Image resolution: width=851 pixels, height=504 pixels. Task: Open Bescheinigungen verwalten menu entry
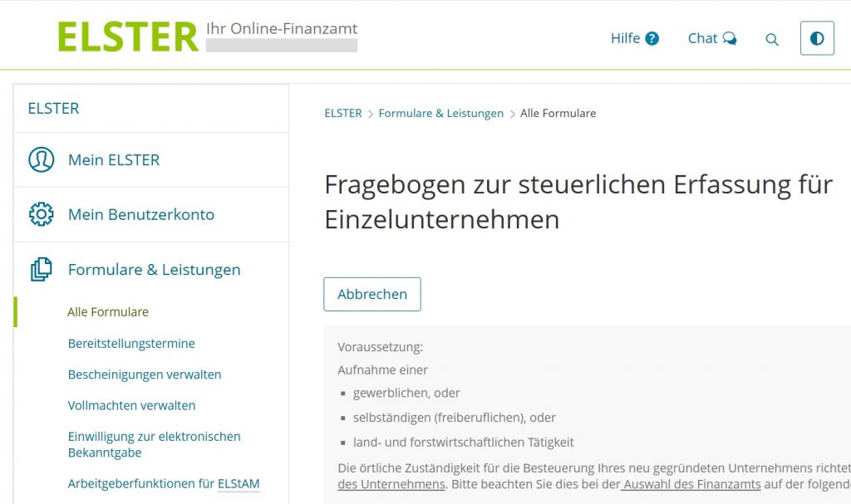tap(145, 374)
